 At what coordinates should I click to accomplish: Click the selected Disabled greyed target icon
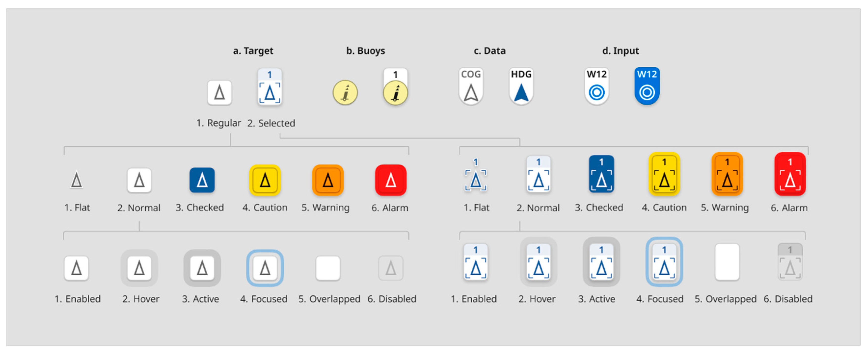(x=790, y=262)
